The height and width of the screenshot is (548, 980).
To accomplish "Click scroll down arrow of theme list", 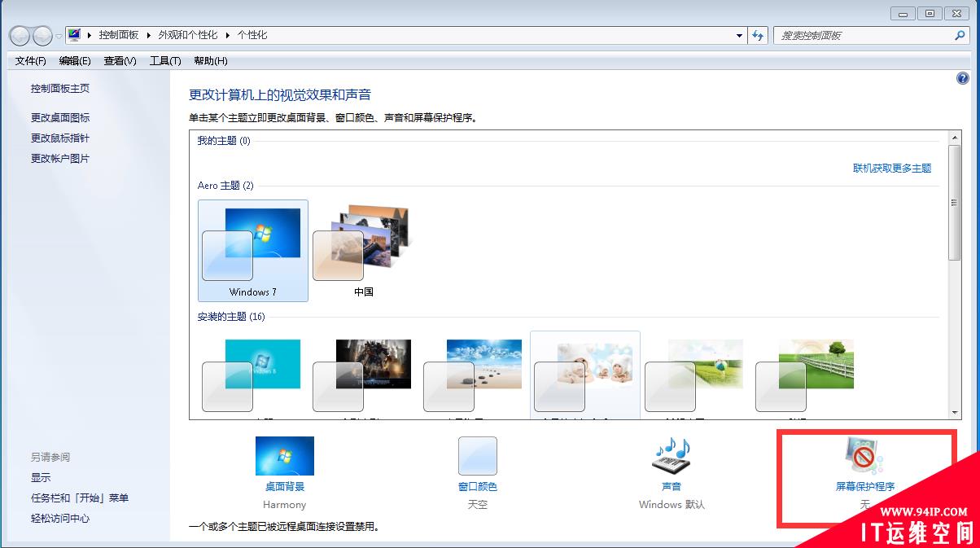I will pos(955,412).
